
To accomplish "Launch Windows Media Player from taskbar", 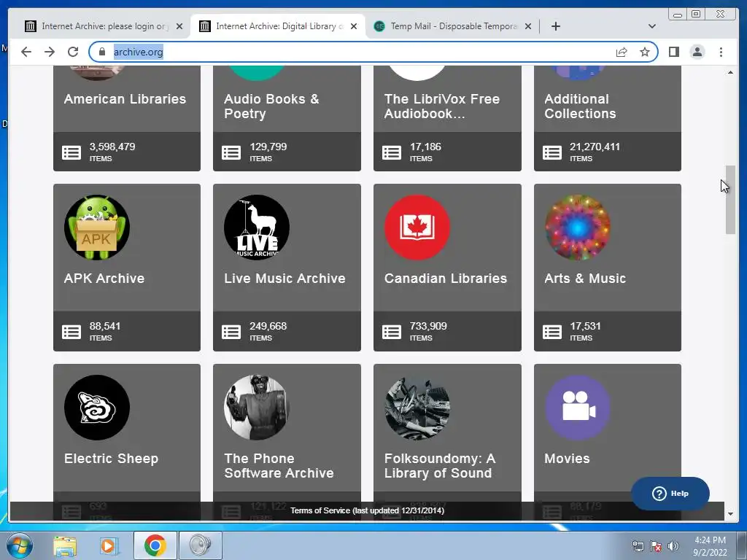I will pyautogui.click(x=109, y=545).
